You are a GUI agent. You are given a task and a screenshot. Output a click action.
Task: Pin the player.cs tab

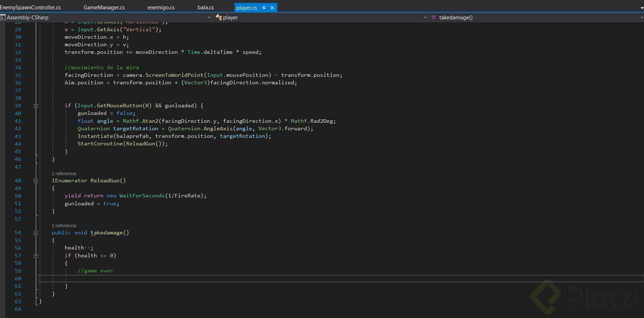tap(264, 8)
